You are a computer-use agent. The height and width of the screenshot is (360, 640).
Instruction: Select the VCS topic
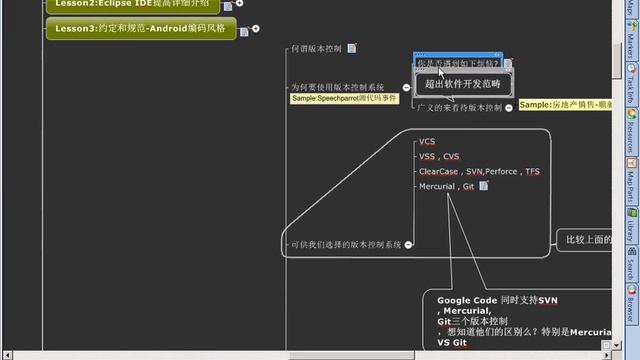coord(427,142)
